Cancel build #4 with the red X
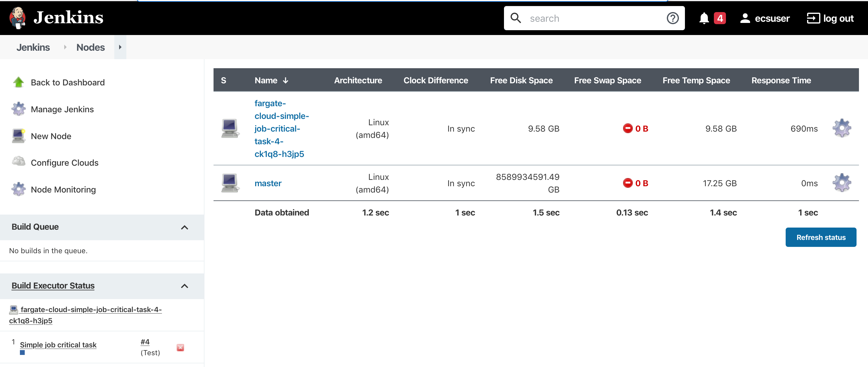This screenshot has height=367, width=868. (x=180, y=347)
